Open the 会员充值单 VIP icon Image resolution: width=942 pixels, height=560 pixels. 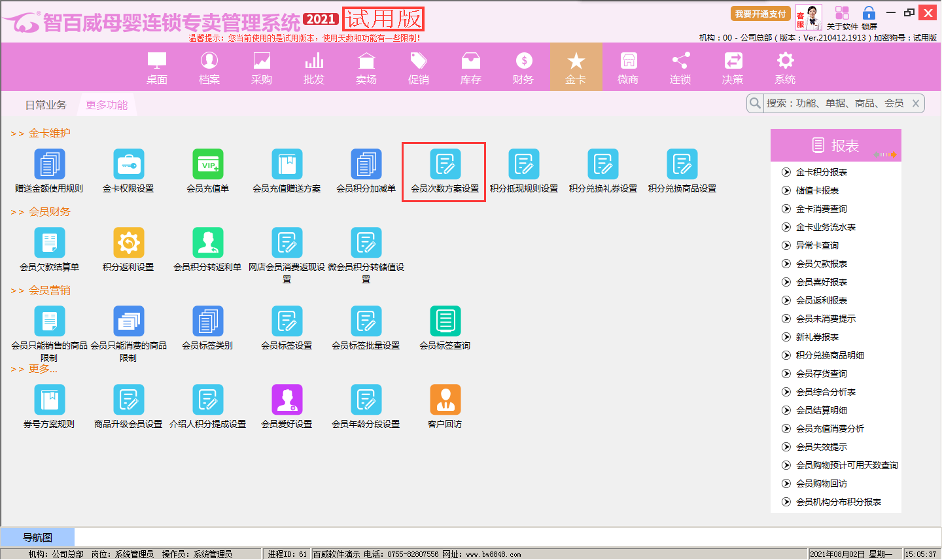207,165
